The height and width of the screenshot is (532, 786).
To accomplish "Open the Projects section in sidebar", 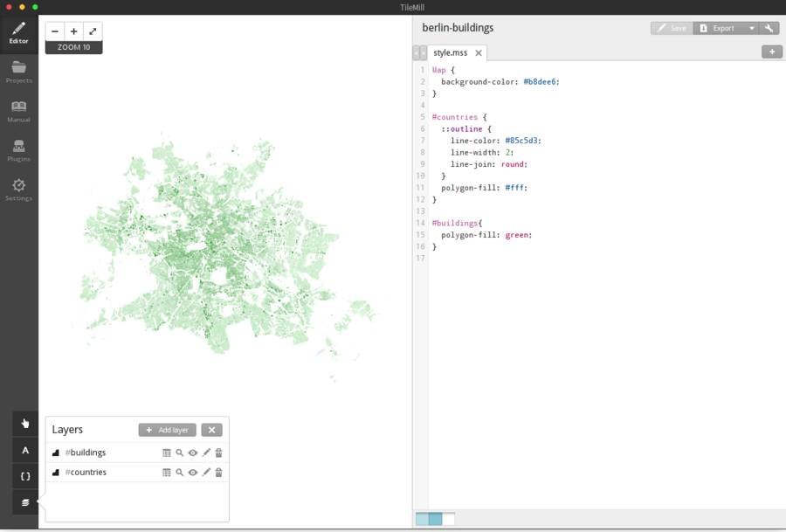I will pos(18,72).
